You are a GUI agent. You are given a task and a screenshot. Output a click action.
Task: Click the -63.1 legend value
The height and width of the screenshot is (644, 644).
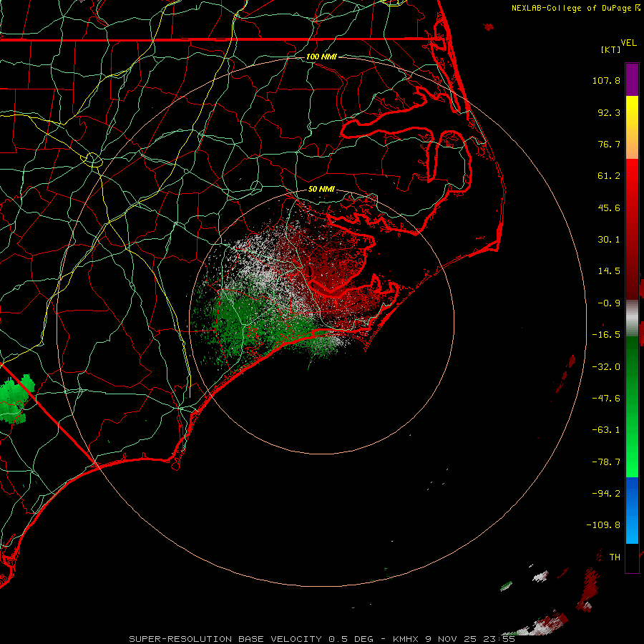tap(606, 430)
